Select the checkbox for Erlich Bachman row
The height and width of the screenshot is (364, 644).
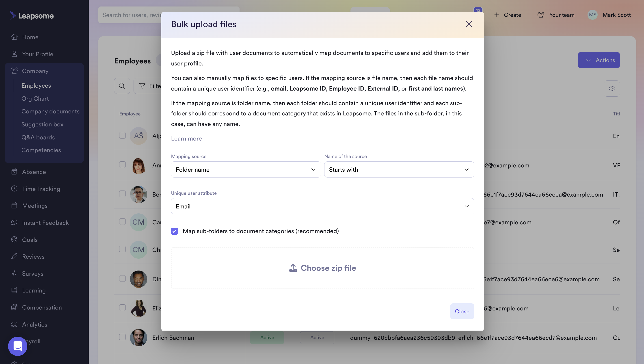122,337
